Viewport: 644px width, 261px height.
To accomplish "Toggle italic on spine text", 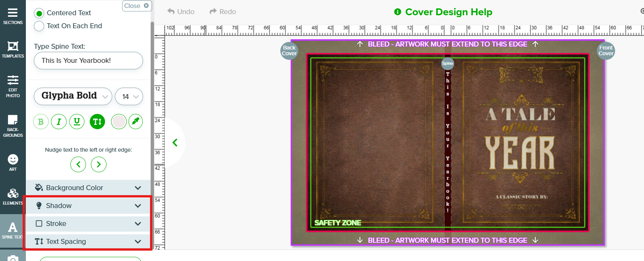I will (59, 122).
